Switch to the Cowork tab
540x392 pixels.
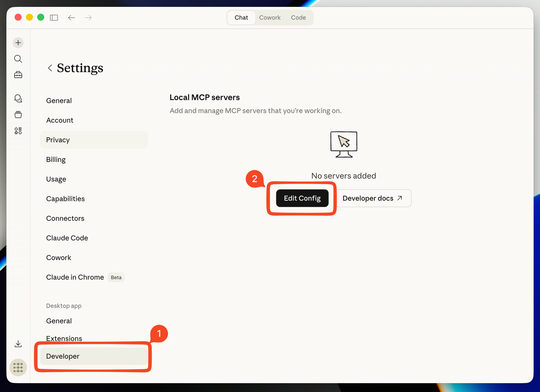coord(270,17)
